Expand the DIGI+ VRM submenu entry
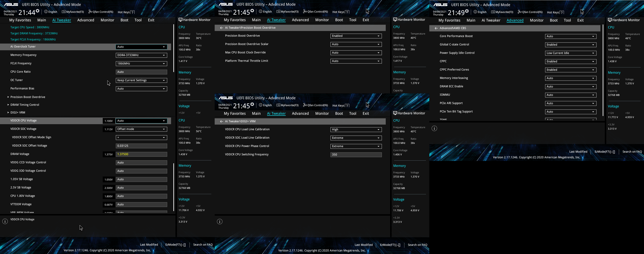Image resolution: width=644 pixels, height=254 pixels. (18, 112)
